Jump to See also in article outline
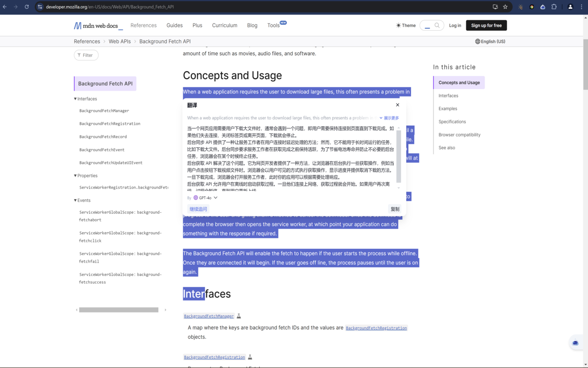 tap(447, 148)
